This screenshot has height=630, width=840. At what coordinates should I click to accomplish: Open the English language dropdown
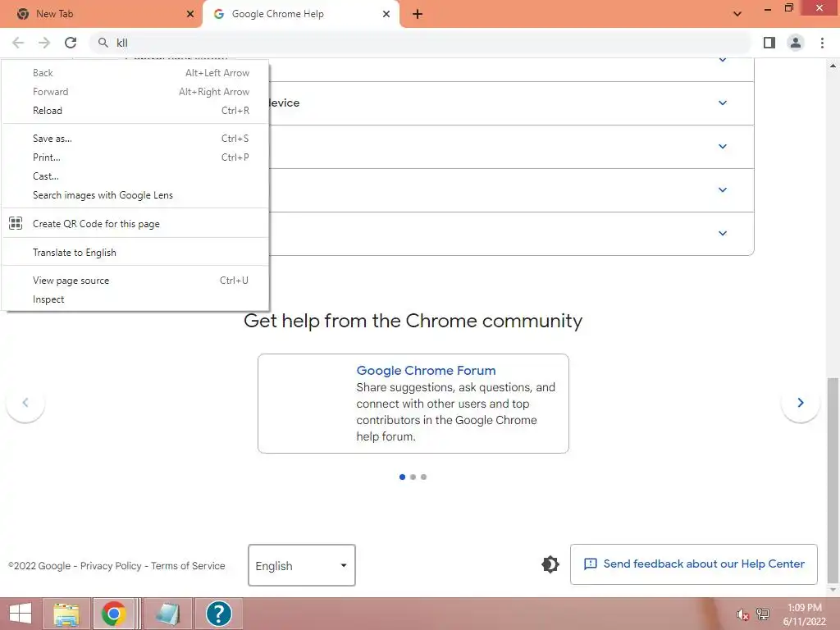pos(302,565)
